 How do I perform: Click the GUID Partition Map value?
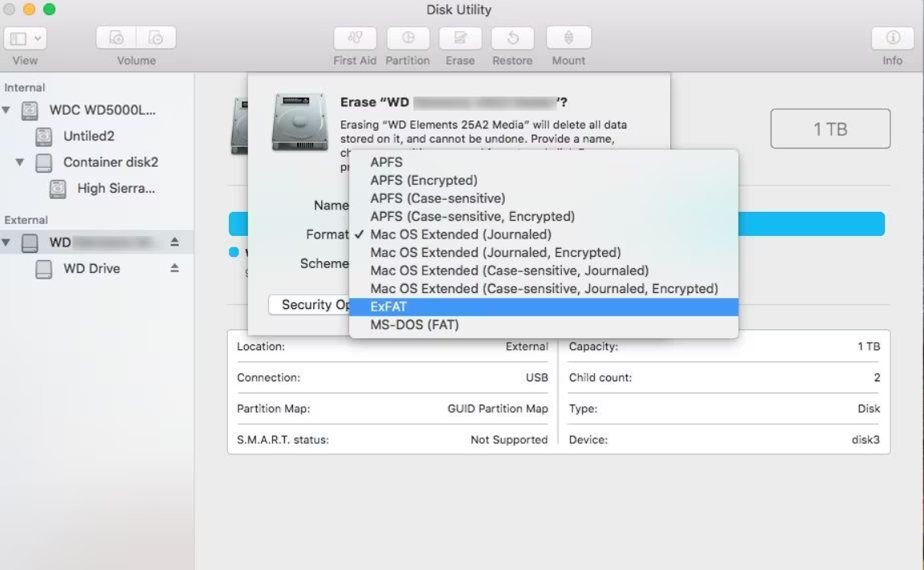498,409
